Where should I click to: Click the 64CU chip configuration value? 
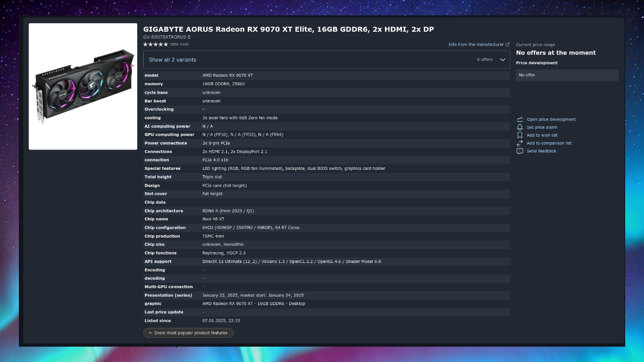(x=251, y=228)
